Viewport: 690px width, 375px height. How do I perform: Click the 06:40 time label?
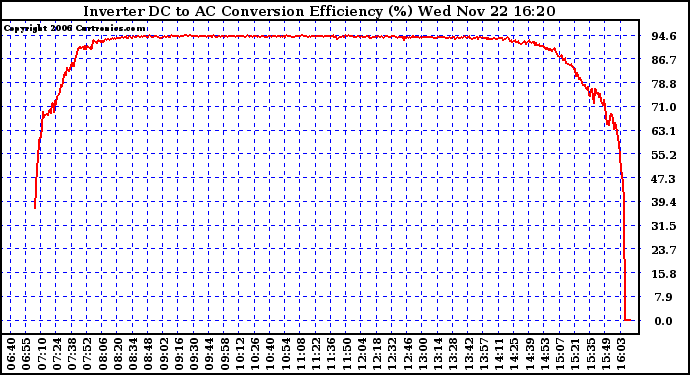11,354
